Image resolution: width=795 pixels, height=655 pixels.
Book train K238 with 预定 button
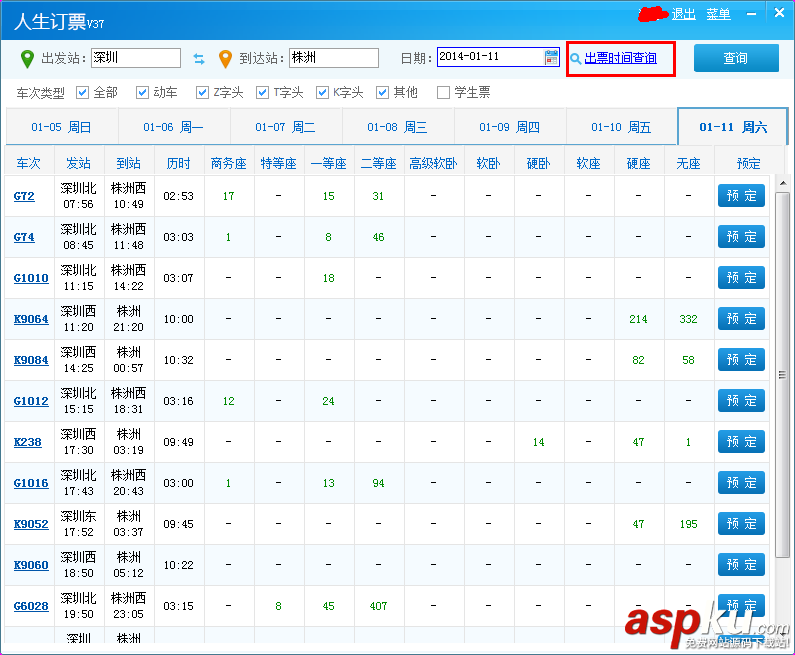coord(741,442)
